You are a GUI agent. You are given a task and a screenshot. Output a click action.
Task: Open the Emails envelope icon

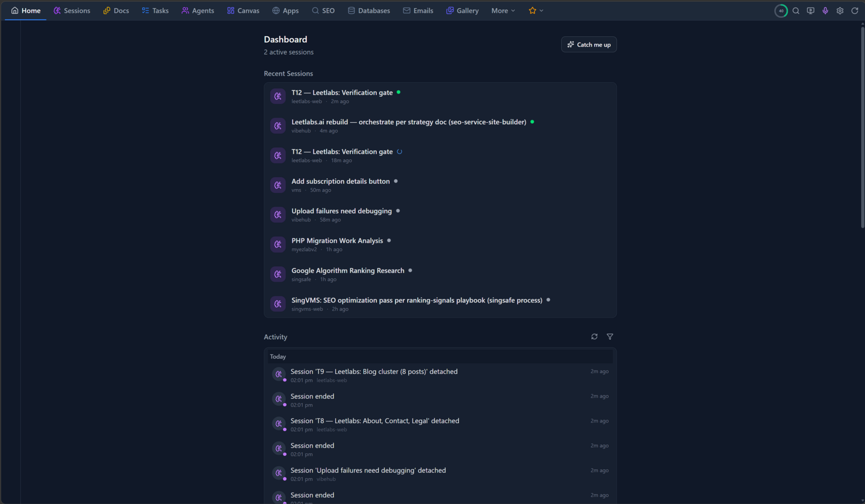[407, 10]
